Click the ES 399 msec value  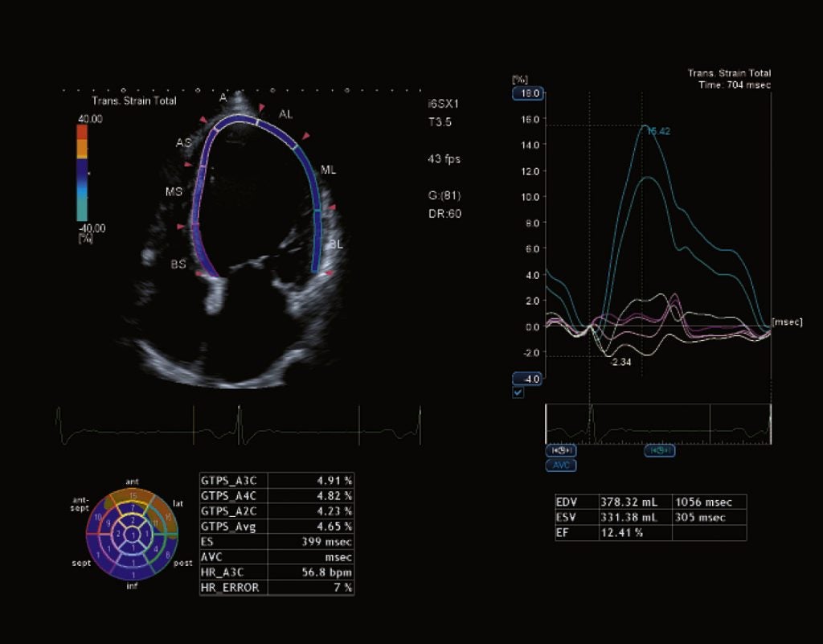tap(326, 542)
